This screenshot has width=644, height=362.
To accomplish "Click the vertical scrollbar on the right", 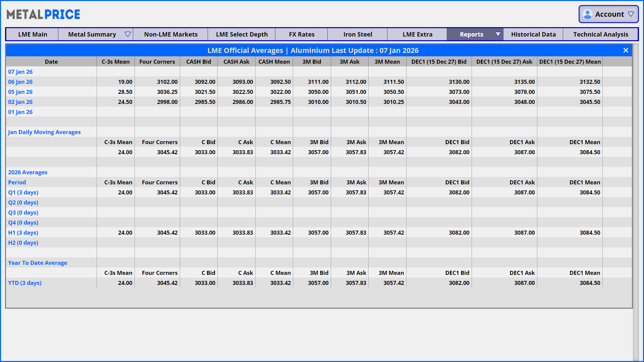I will [636, 201].
